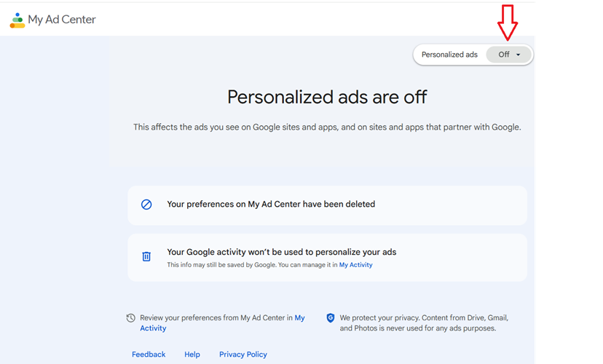Click the 'Personalized ads' label in the pill
Viewport: 603px width, 364px height.
point(449,55)
